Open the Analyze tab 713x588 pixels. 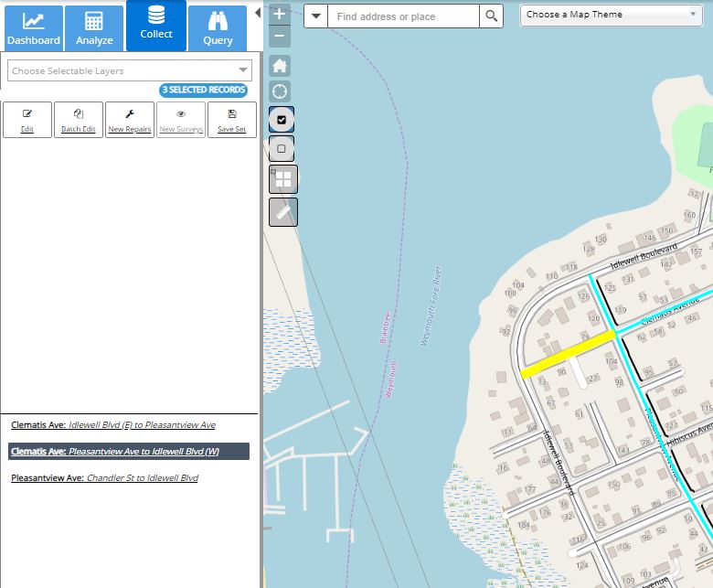(94, 27)
